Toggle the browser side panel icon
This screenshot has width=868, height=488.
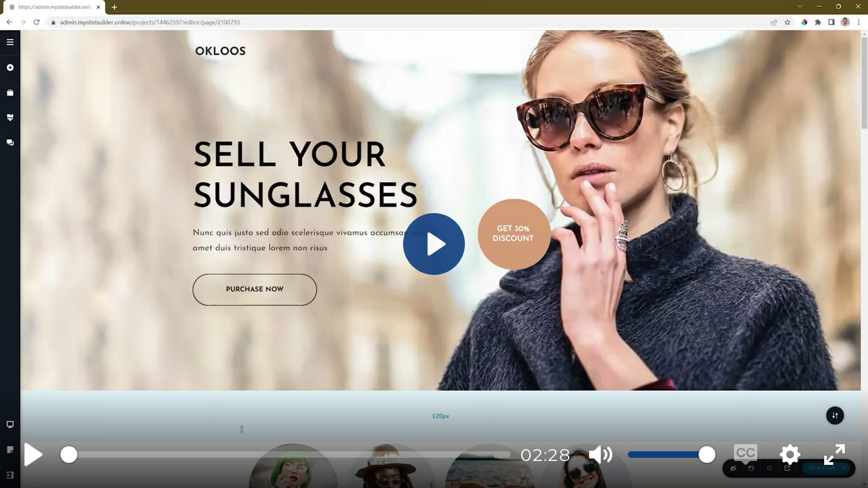[831, 22]
